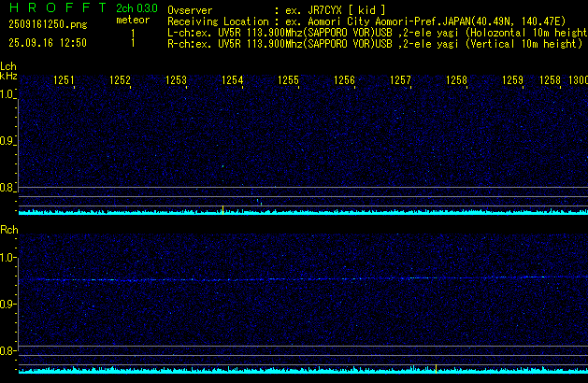Click the kHz unit label
Image resolution: width=588 pixels, height=383 pixels.
coord(8,76)
